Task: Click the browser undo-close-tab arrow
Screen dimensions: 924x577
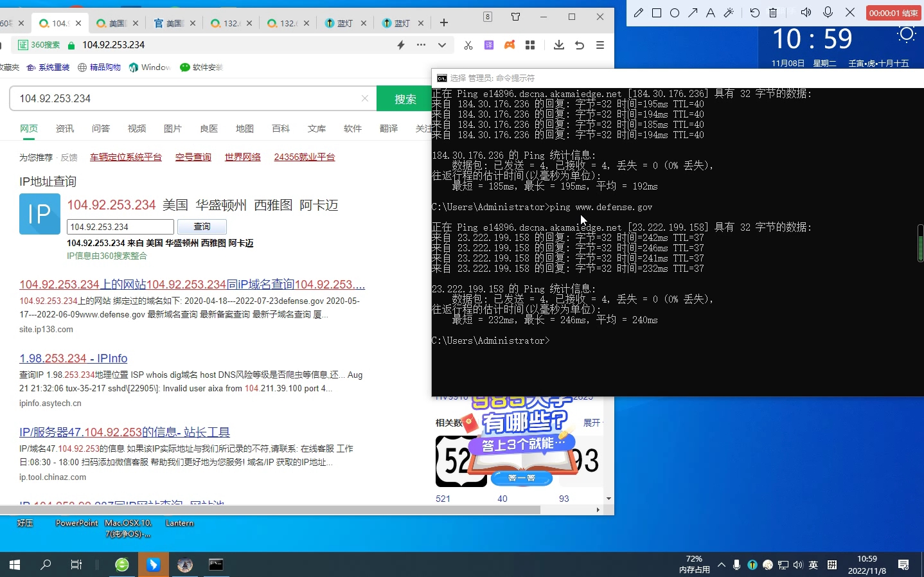Action: pyautogui.click(x=580, y=45)
